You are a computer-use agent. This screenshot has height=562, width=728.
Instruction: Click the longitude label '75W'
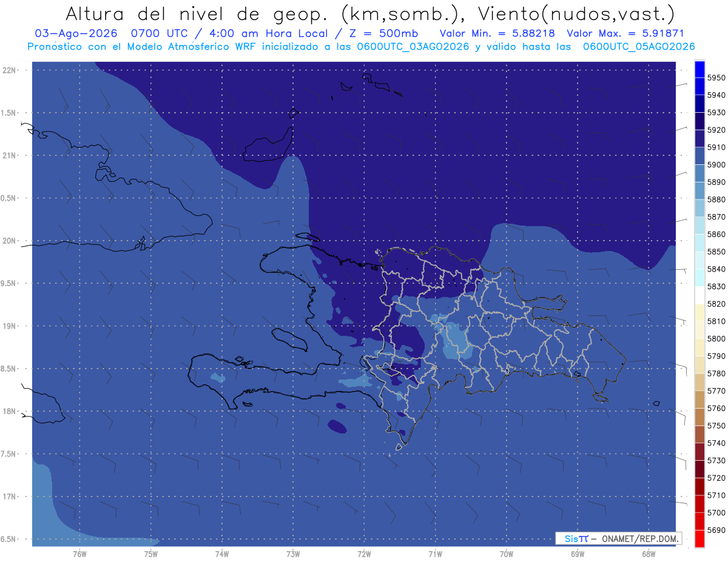pos(150,554)
